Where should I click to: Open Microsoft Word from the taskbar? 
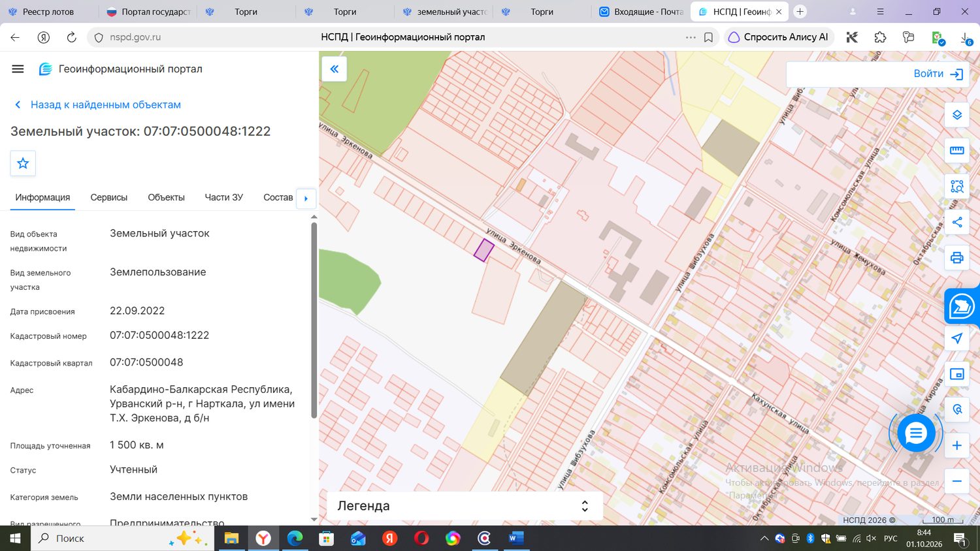(x=516, y=539)
